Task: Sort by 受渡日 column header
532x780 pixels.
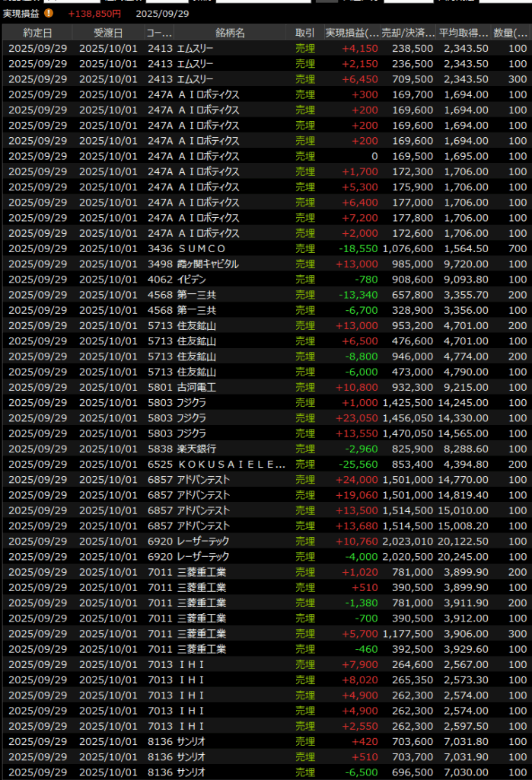Action: (107, 33)
